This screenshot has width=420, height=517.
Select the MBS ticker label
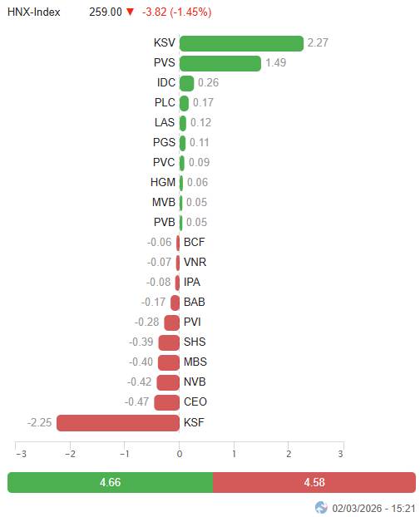pos(195,362)
